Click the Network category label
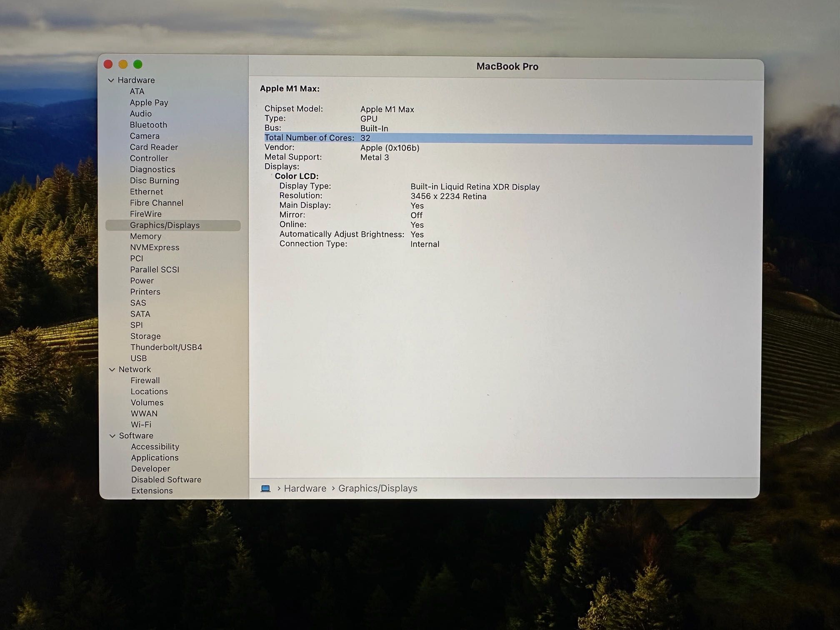840x630 pixels. pyautogui.click(x=135, y=370)
